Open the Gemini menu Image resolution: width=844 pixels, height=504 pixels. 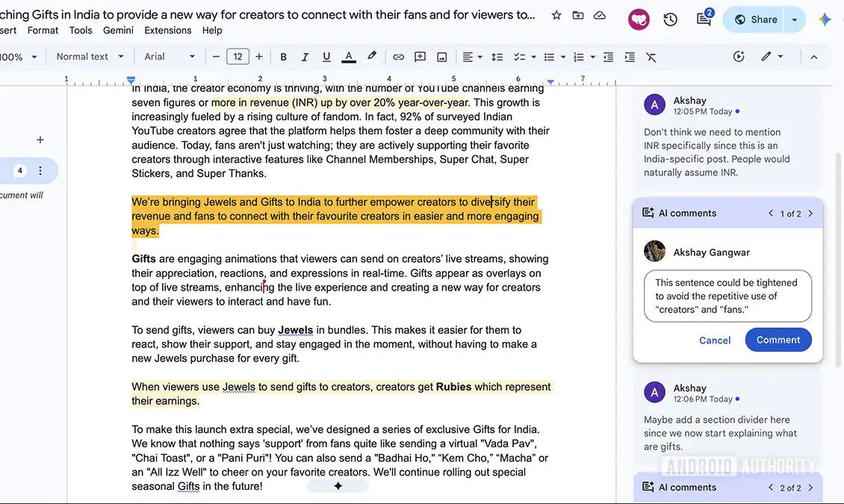point(118,31)
